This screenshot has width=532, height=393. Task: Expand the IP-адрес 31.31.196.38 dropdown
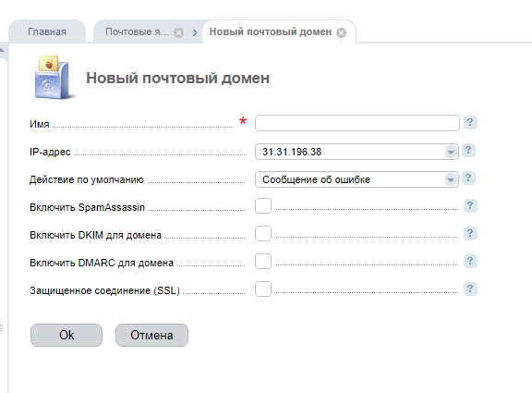tap(357, 152)
